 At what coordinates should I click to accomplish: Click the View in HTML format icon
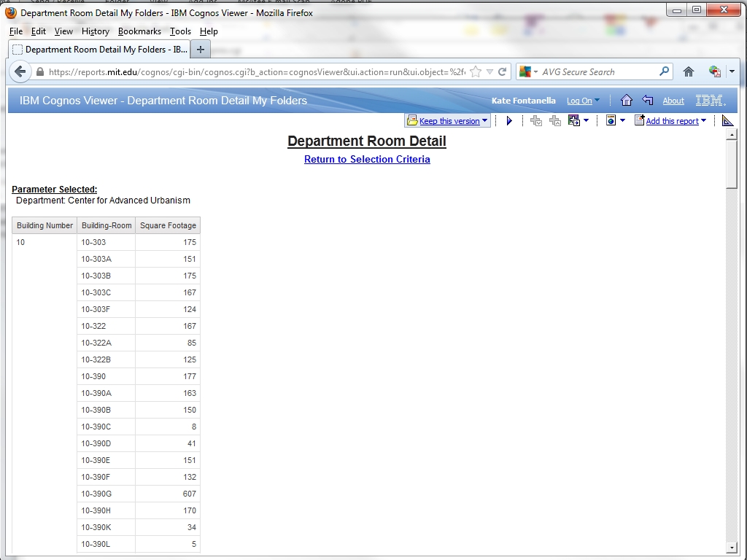coord(611,121)
